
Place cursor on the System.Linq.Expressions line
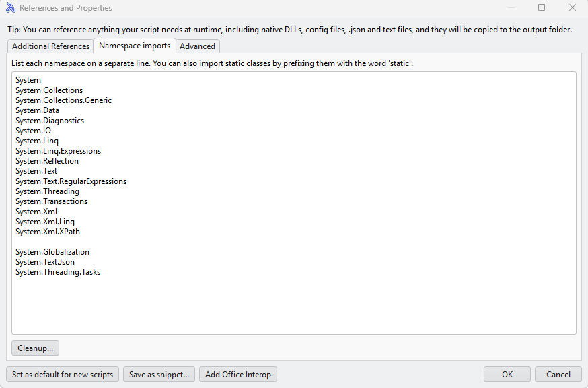[58, 151]
